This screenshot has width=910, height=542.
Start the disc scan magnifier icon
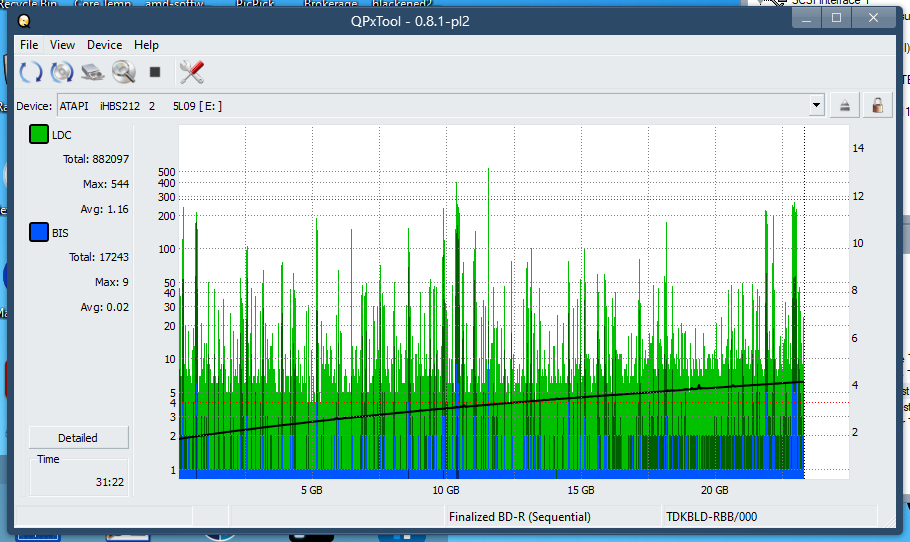(x=124, y=72)
